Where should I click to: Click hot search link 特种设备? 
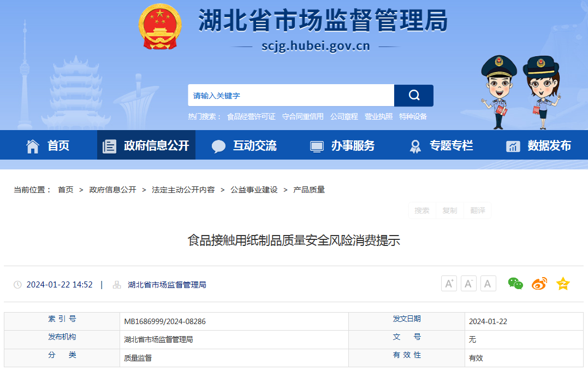click(x=413, y=116)
